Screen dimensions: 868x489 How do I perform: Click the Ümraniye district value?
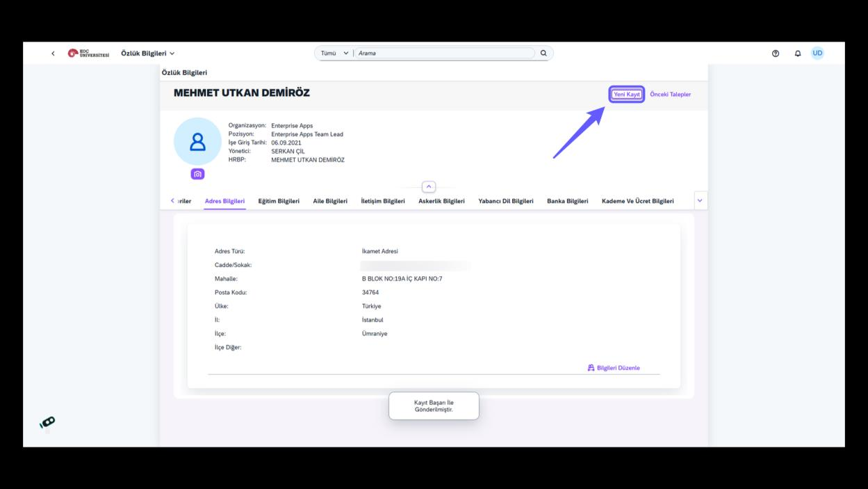coord(375,334)
